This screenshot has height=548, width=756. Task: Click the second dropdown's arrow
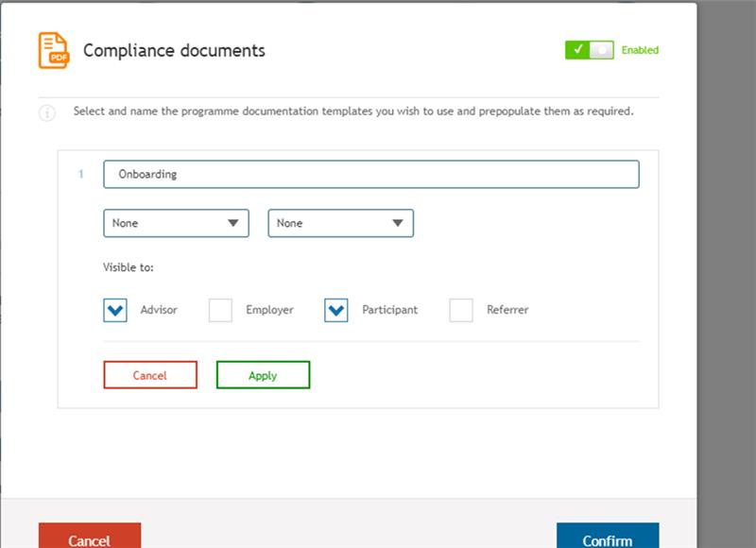pyautogui.click(x=398, y=223)
